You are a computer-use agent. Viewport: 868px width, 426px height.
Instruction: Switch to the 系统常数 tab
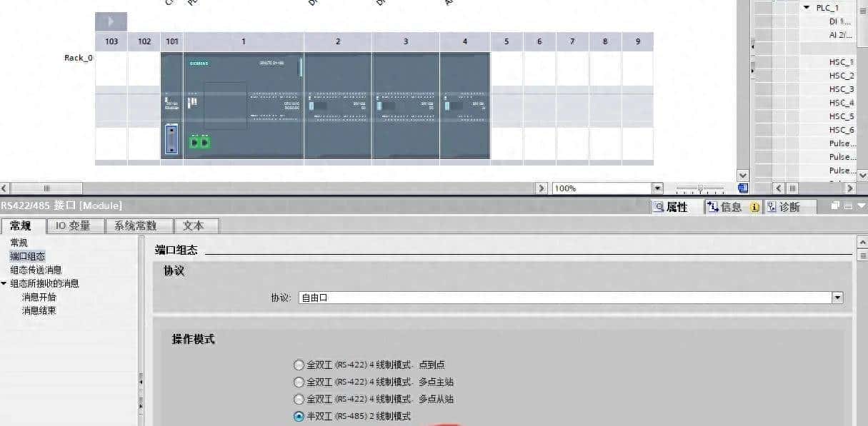click(139, 225)
